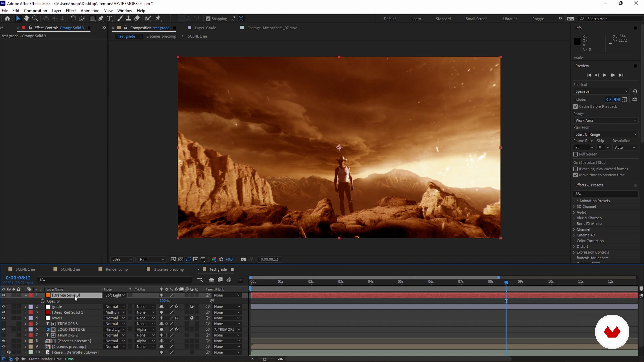Mute audio of Raise De Wolfe wav layer
The height and width of the screenshot is (362, 644).
click(9, 352)
